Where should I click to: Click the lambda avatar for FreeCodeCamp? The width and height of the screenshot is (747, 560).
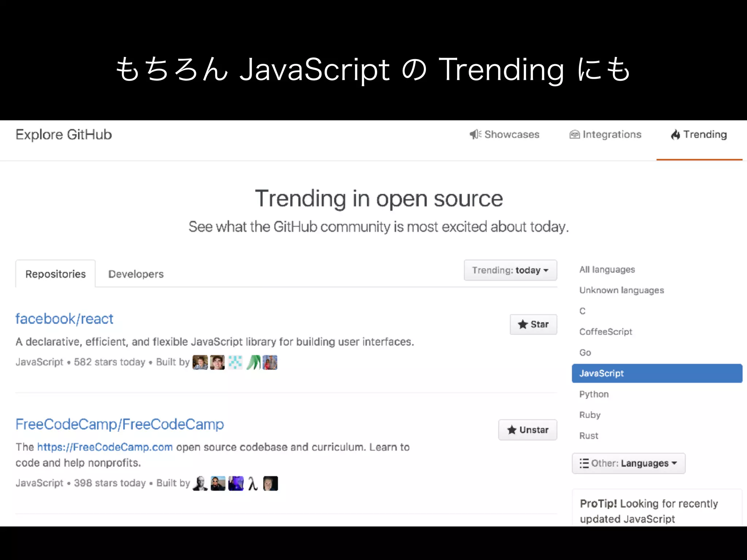coord(253,483)
